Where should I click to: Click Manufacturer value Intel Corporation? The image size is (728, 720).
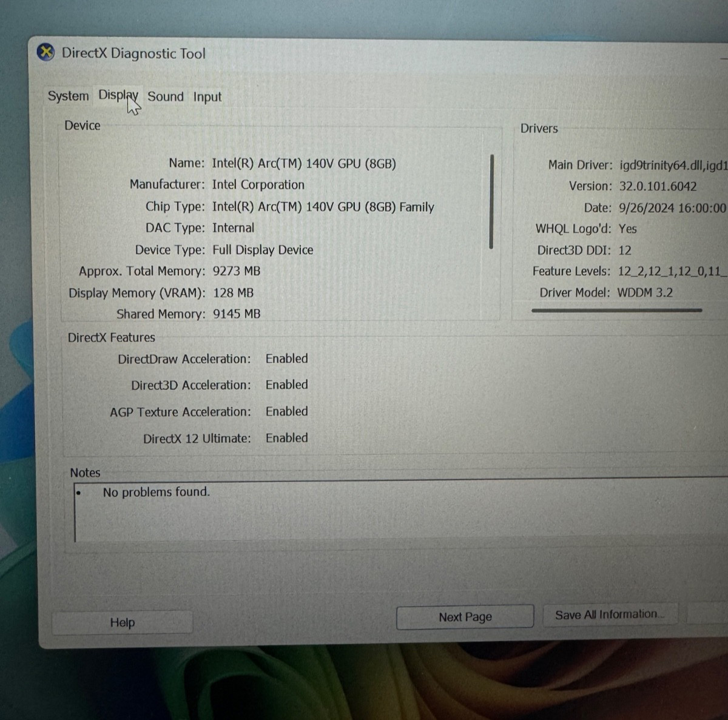point(258,185)
